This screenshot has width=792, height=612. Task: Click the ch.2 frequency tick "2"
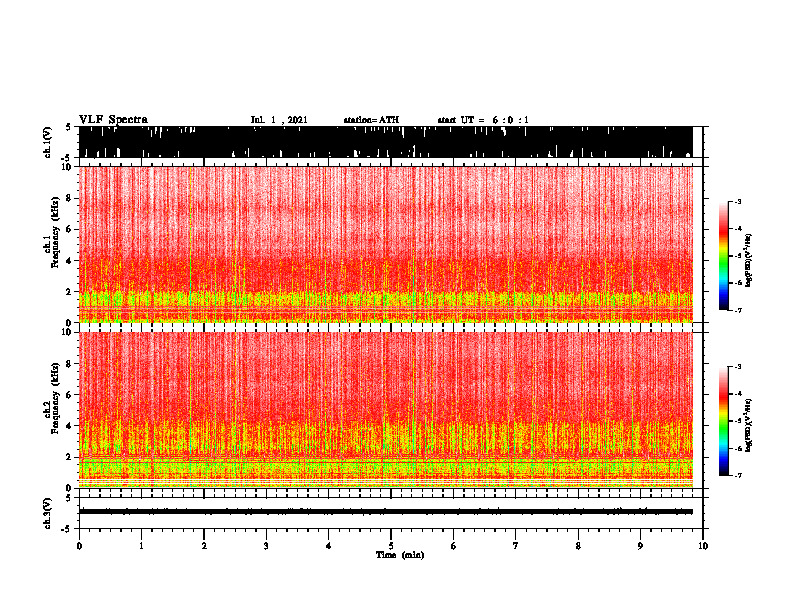tap(69, 457)
